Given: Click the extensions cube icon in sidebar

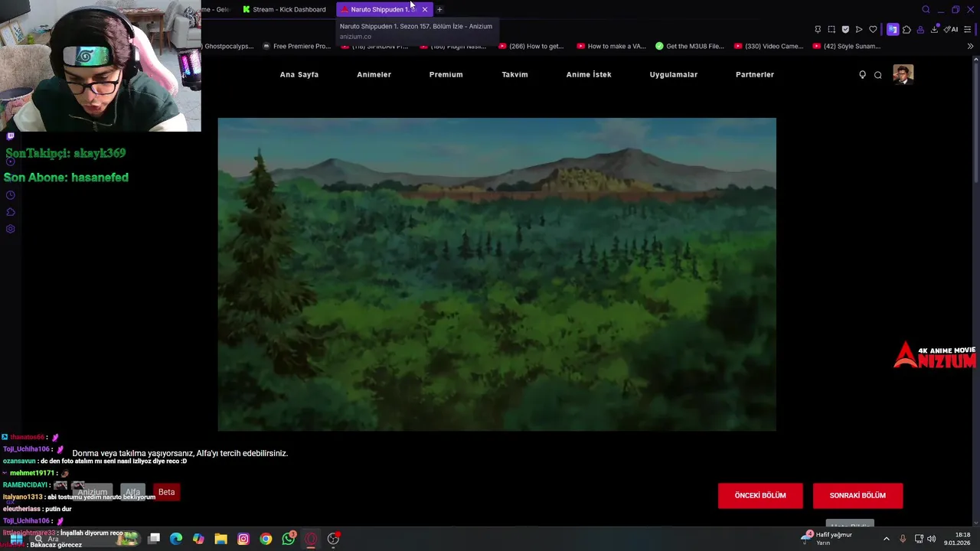Looking at the screenshot, I should point(10,212).
